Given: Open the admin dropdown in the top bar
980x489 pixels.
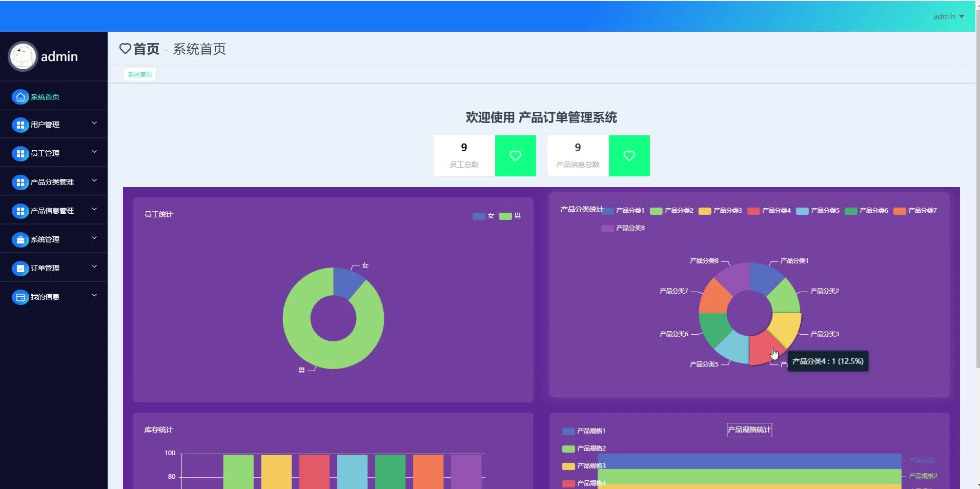Looking at the screenshot, I should tap(948, 16).
